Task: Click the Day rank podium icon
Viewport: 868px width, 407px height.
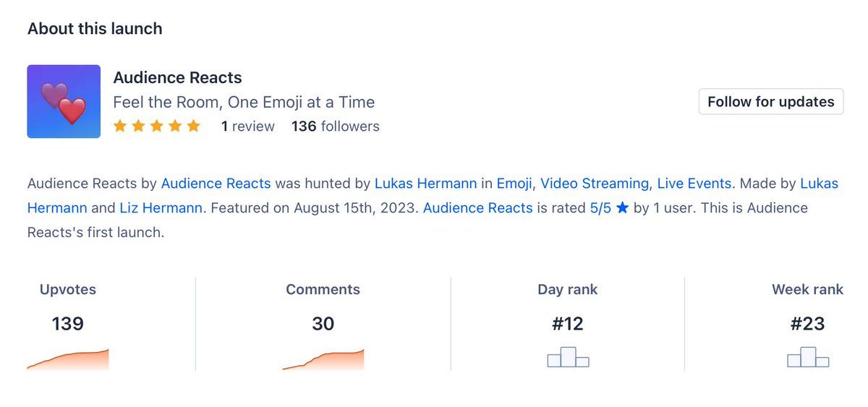Action: (568, 357)
